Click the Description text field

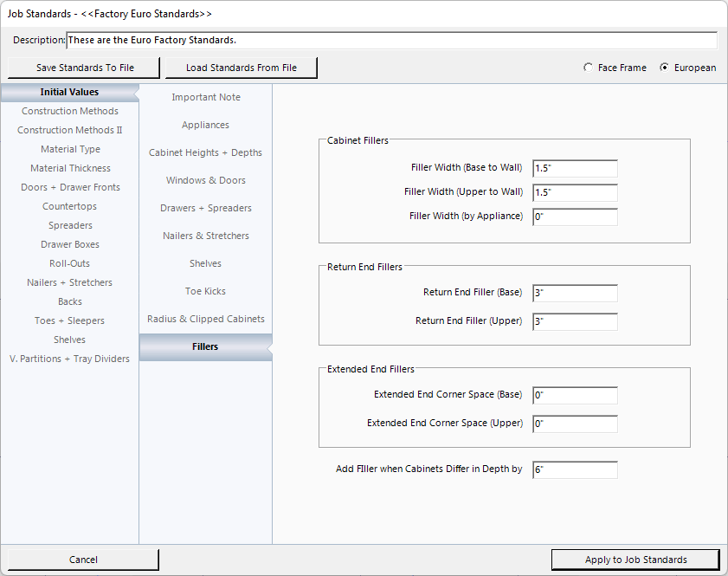coord(391,41)
